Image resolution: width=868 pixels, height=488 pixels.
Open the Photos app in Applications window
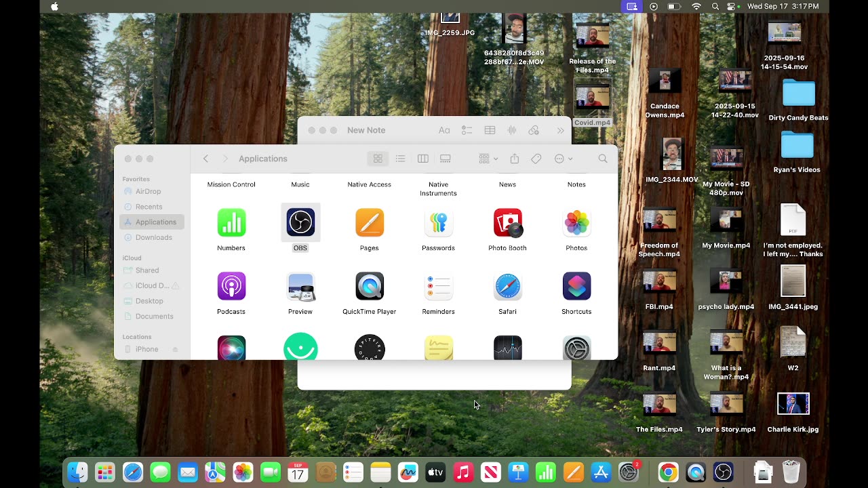tap(576, 222)
